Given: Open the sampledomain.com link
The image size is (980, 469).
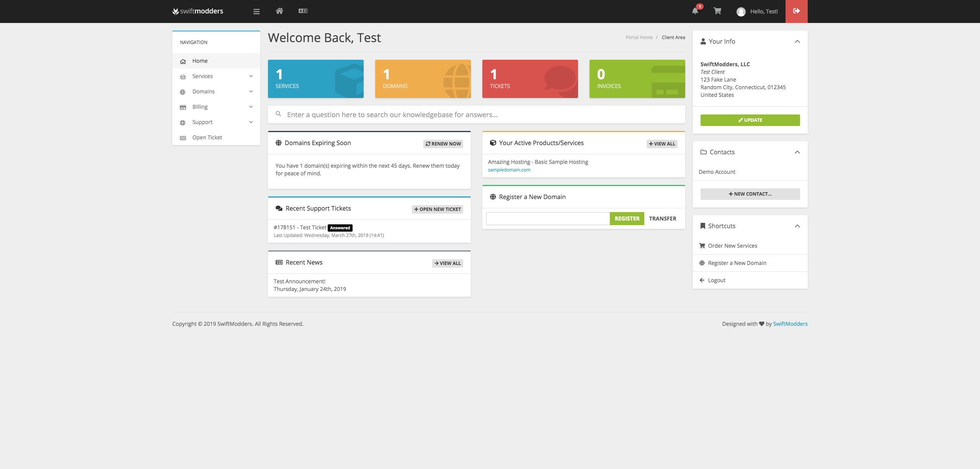Looking at the screenshot, I should pyautogui.click(x=509, y=170).
